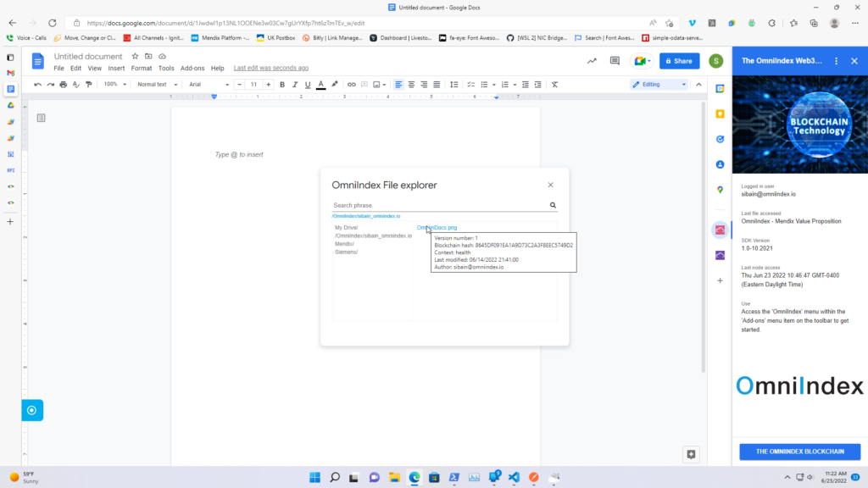
Task: Select the Paint format tool
Action: tap(88, 85)
